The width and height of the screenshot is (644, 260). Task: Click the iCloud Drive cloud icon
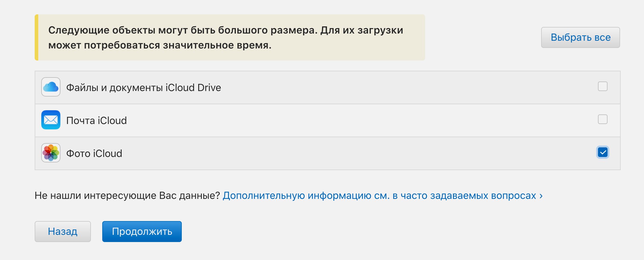point(51,87)
